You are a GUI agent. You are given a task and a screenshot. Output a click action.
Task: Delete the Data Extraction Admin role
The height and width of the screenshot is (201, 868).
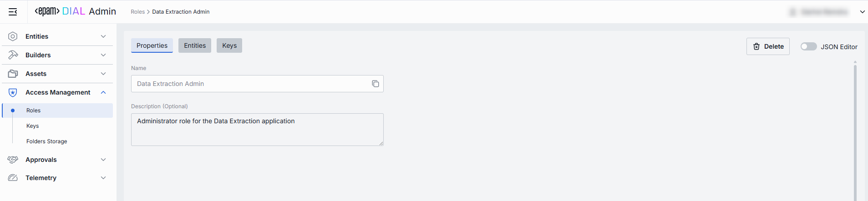tap(768, 46)
